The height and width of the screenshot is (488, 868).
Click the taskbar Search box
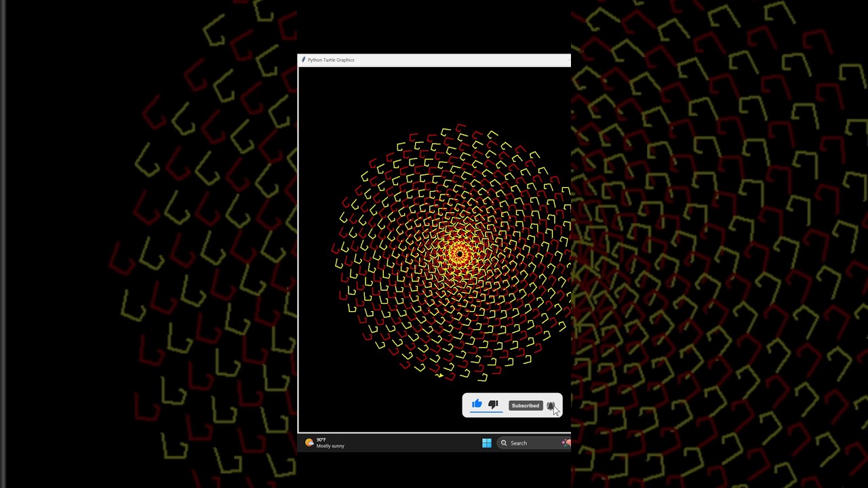coord(533,443)
